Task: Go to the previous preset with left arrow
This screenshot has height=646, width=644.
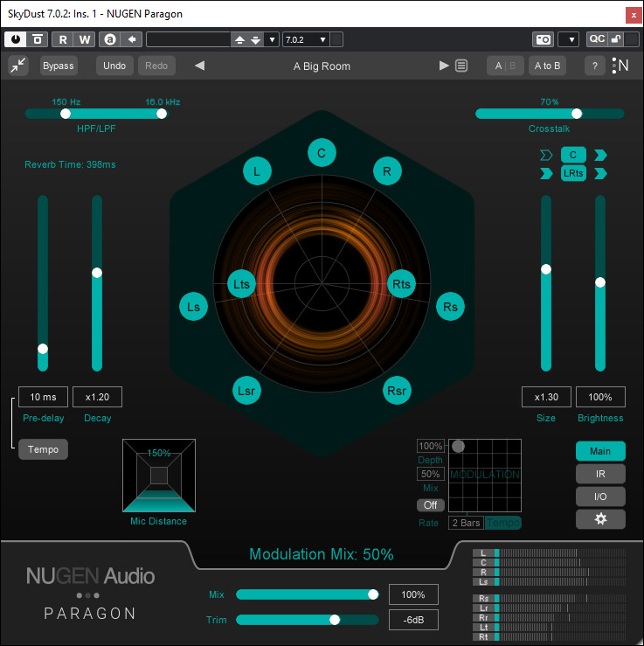Action: tap(199, 66)
